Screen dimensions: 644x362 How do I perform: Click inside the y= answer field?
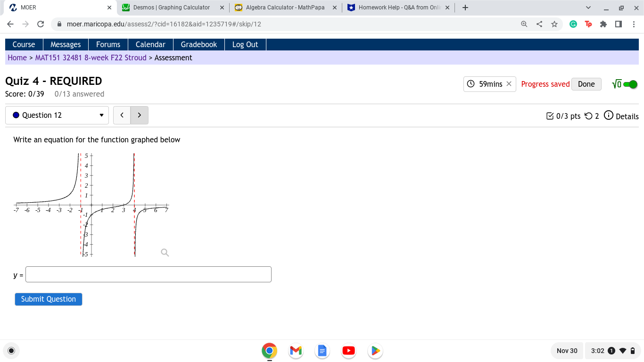tap(149, 274)
